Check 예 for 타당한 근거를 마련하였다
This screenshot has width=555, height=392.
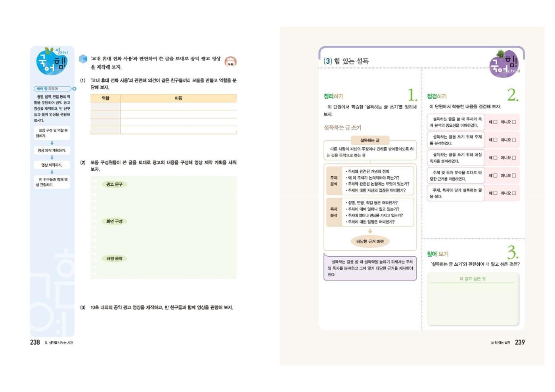[495, 175]
